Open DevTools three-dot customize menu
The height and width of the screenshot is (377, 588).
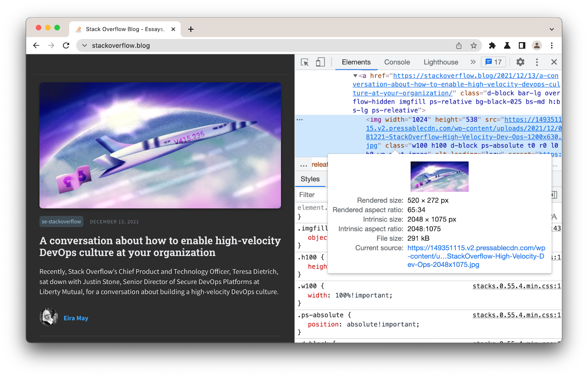(x=537, y=62)
